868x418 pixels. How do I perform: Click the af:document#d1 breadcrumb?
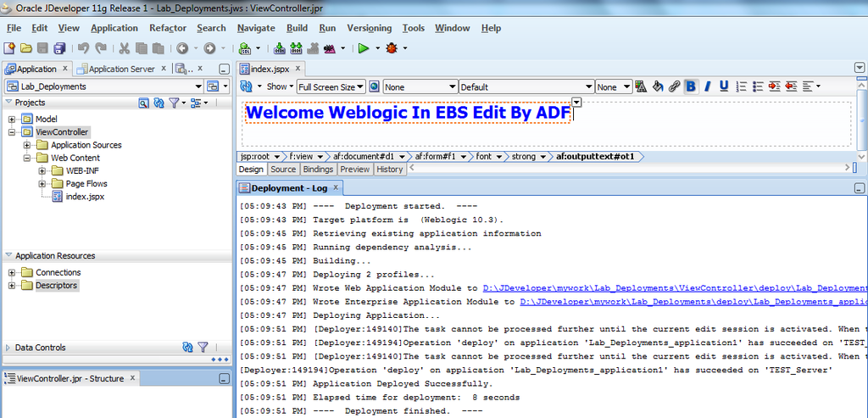point(364,157)
